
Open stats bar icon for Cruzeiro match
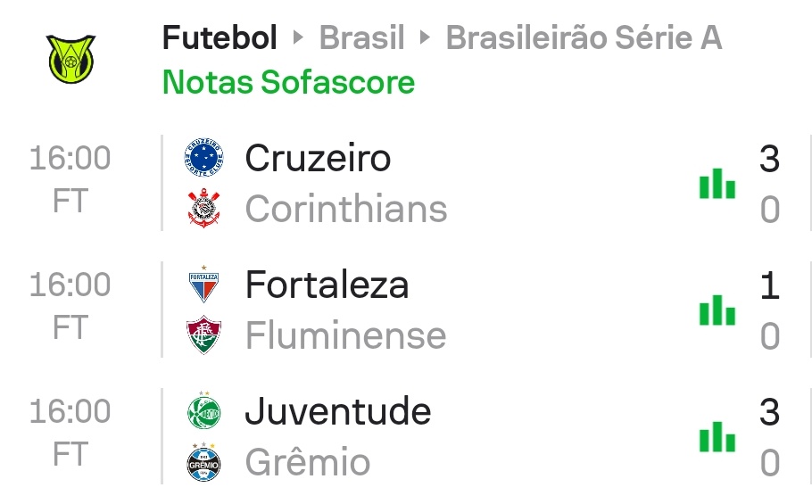click(x=717, y=184)
